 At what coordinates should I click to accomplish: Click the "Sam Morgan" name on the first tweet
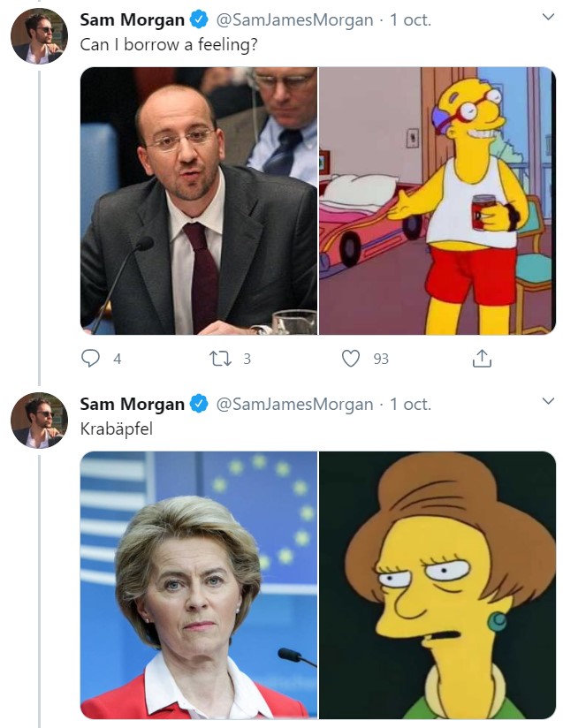point(133,20)
